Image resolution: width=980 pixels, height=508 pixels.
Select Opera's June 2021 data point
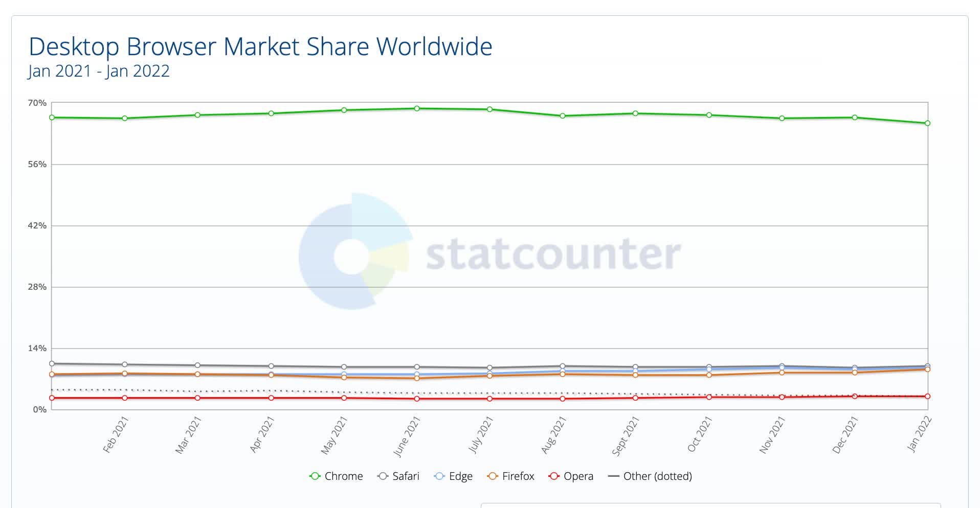417,399
